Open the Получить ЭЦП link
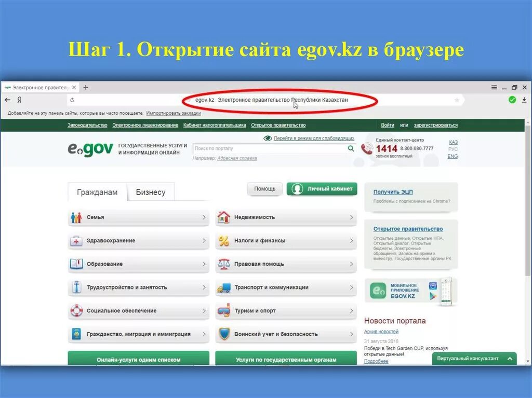The width and height of the screenshot is (532, 398). pos(393,192)
